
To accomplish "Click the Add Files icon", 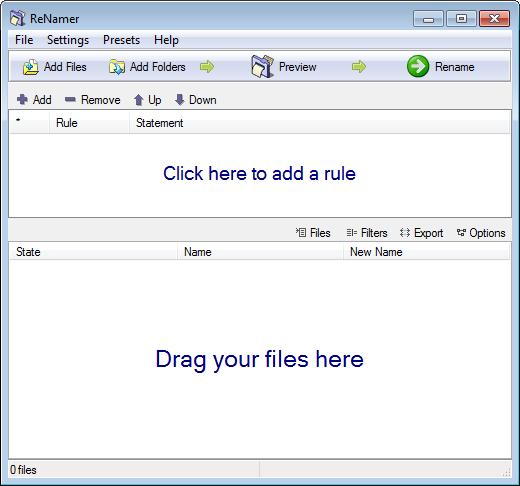I will coord(31,67).
